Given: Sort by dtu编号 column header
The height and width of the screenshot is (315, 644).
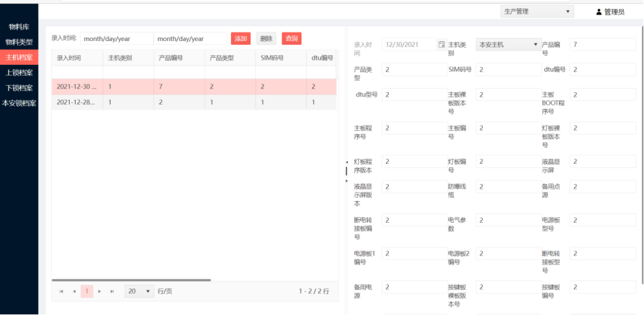Looking at the screenshot, I should (x=321, y=58).
